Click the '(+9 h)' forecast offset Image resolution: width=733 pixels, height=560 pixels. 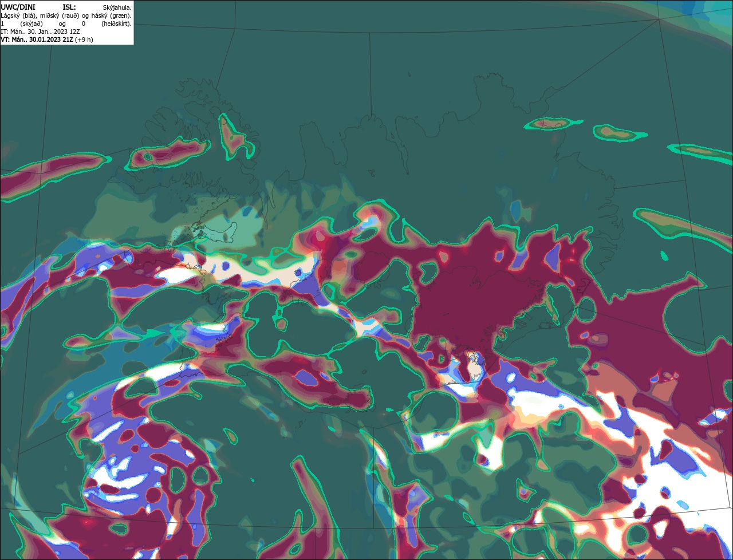pos(84,40)
